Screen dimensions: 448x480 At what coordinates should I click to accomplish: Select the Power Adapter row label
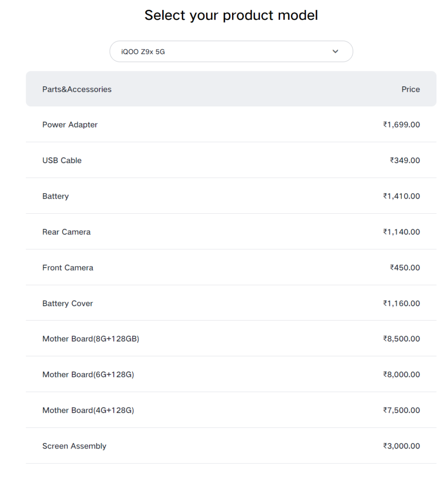[x=70, y=125]
